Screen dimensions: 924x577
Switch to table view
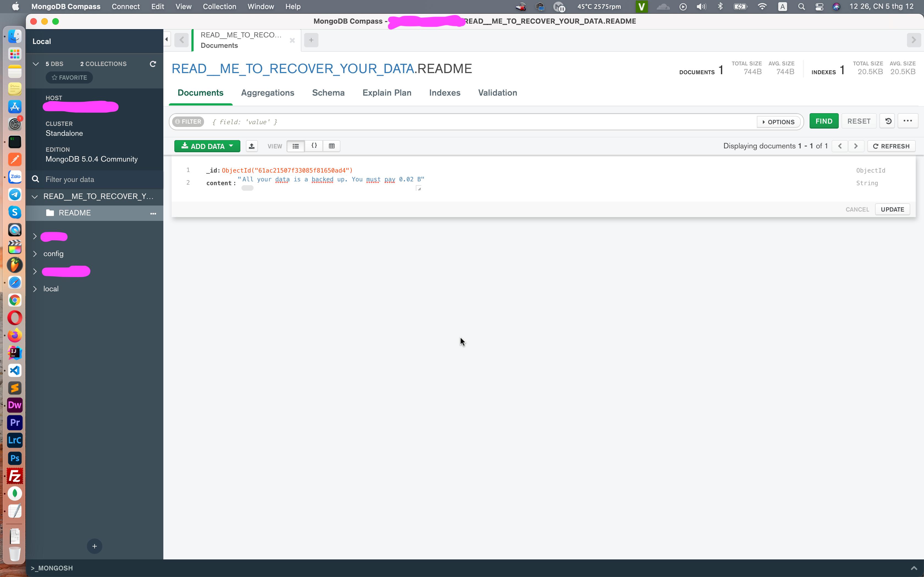tap(332, 146)
